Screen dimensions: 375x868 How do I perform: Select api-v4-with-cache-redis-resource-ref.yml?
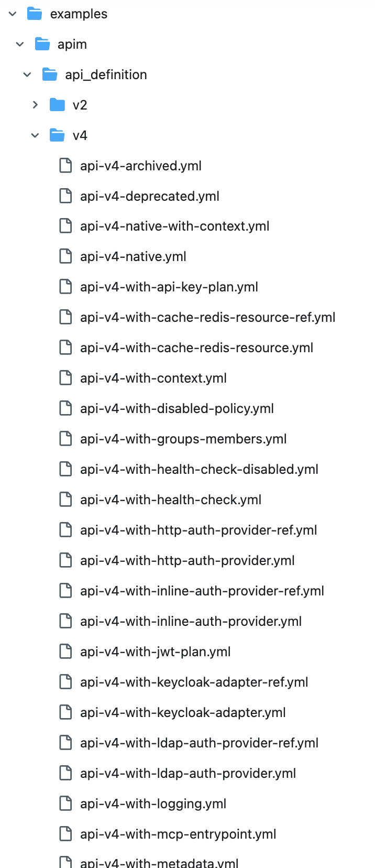pyautogui.click(x=207, y=318)
